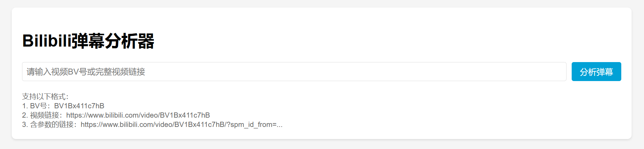
Task: Click the 支持以下格式 label text
Action: pyautogui.click(x=45, y=97)
